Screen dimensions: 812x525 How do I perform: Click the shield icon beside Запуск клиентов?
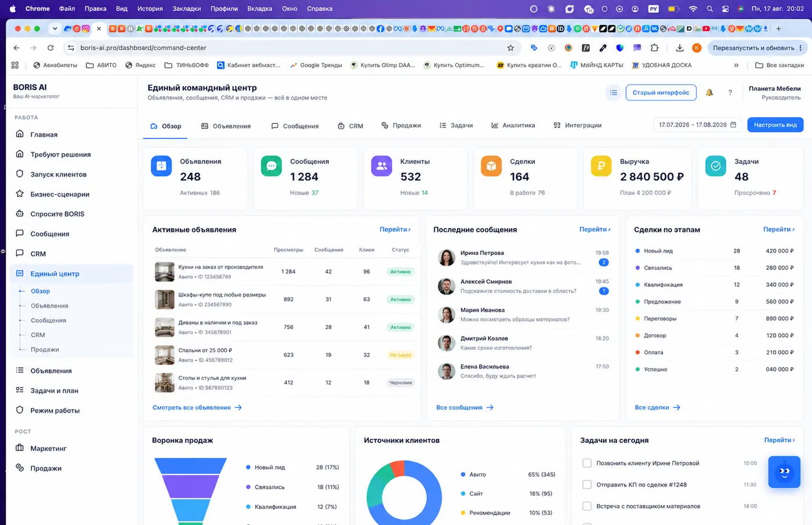tap(20, 174)
